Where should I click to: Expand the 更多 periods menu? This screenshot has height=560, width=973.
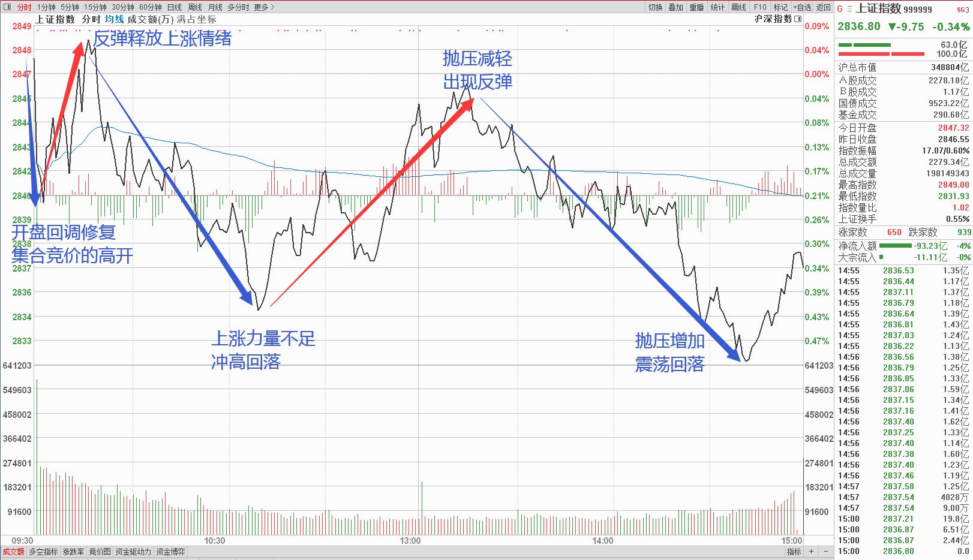pyautogui.click(x=264, y=7)
